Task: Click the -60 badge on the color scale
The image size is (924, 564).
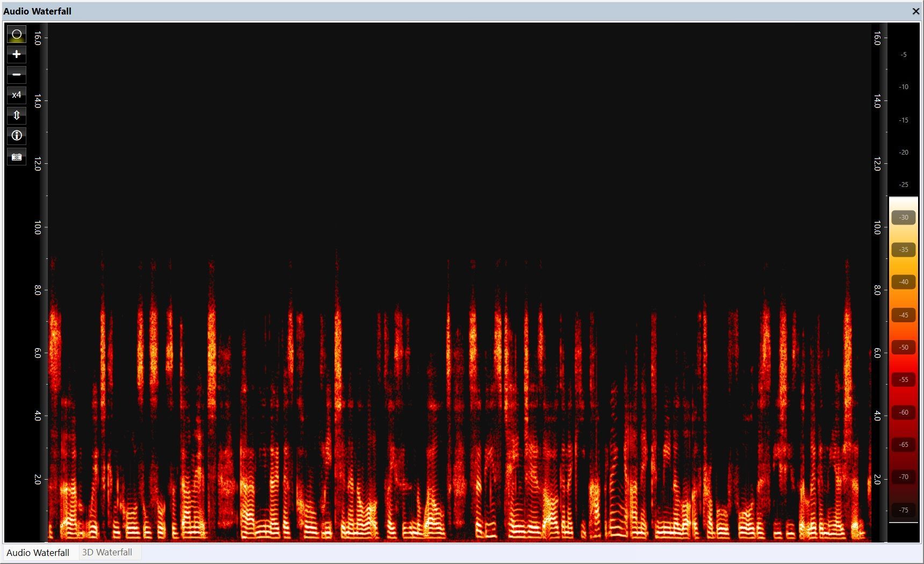Action: pos(904,413)
